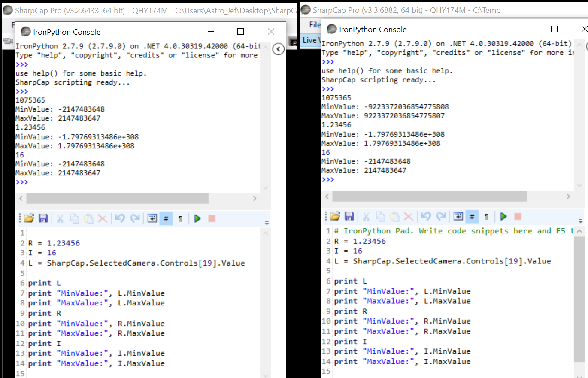
Task: Run the script with green play in right console
Action: click(503, 216)
